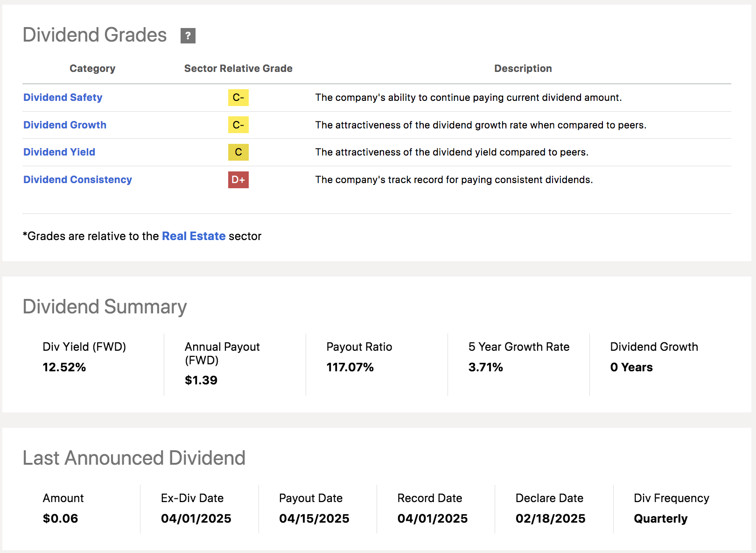The image size is (756, 553).
Task: Click the Category column header
Action: tap(92, 69)
